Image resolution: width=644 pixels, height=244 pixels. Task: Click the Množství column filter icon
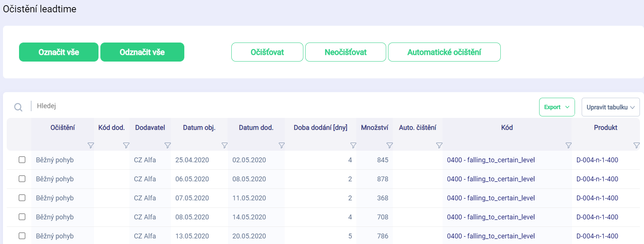(x=390, y=146)
